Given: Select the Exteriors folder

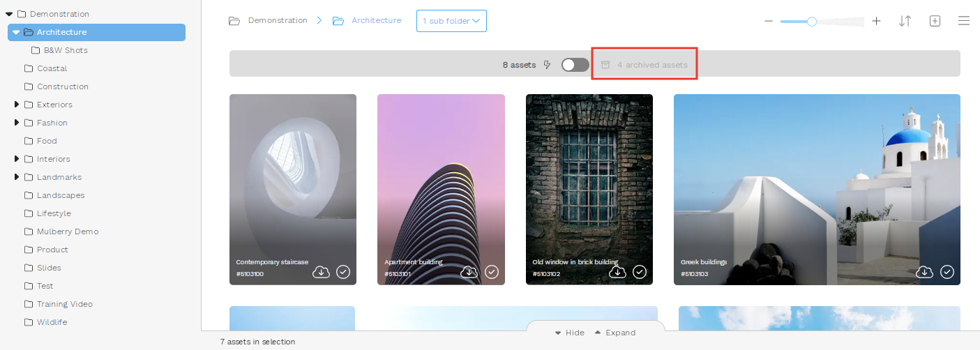Looking at the screenshot, I should pyautogui.click(x=54, y=105).
